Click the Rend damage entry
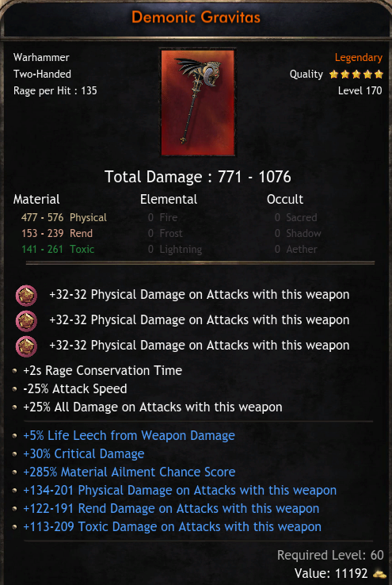 click(x=57, y=234)
